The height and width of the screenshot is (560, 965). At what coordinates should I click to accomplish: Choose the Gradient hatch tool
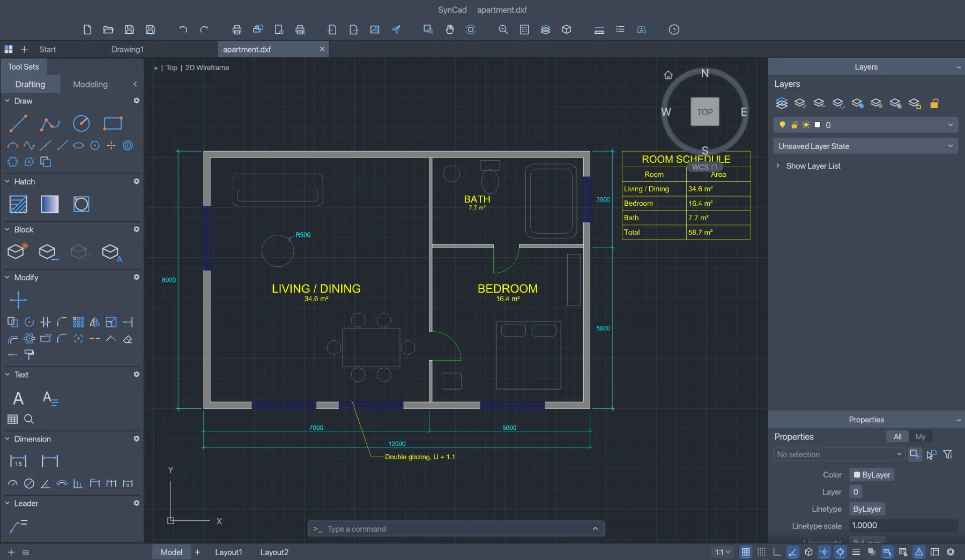[50, 204]
